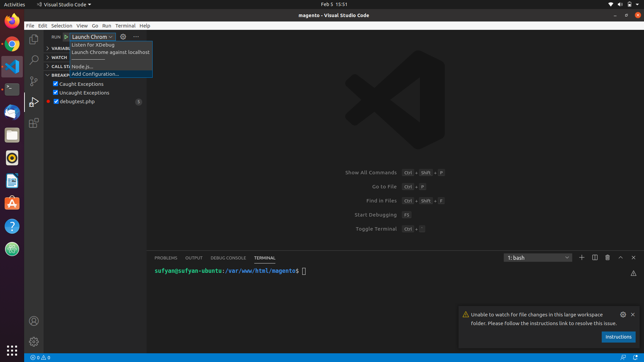The width and height of the screenshot is (644, 362).
Task: Open the Manage gear at sidebar bottom
Action: click(34, 342)
